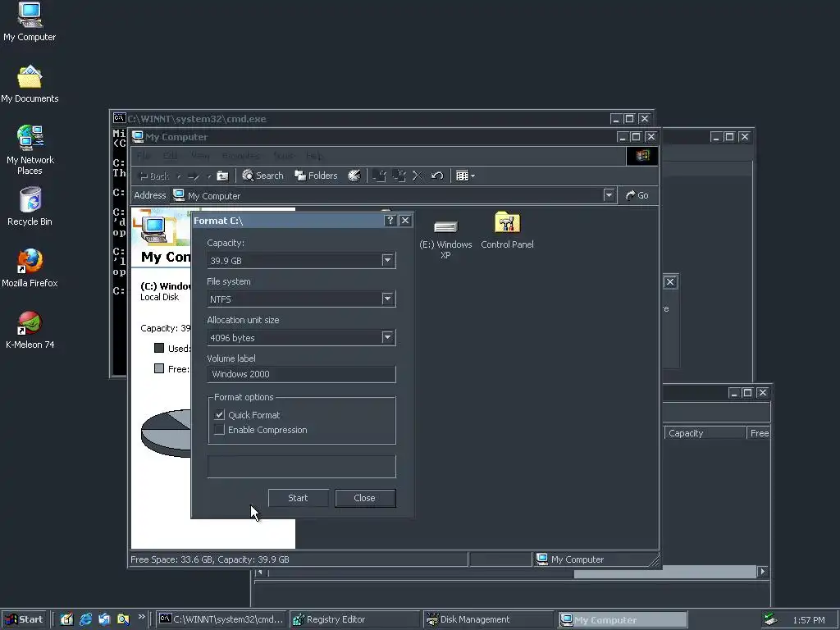Screen dimensions: 840x630
Task: Select the Recycle Bin desktop icon
Action: click(x=30, y=207)
